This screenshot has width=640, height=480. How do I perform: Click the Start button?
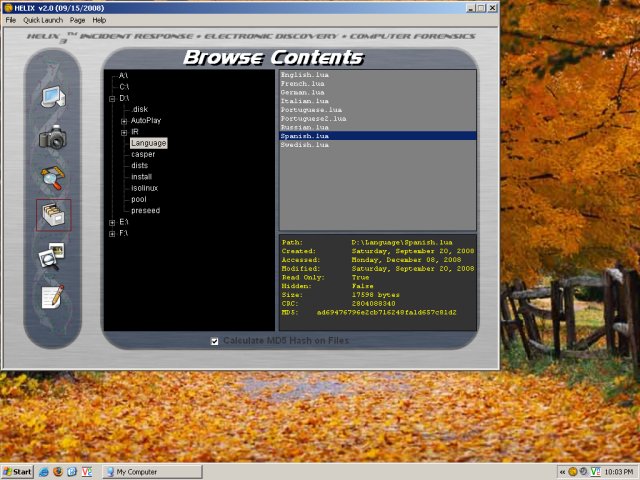point(17,472)
